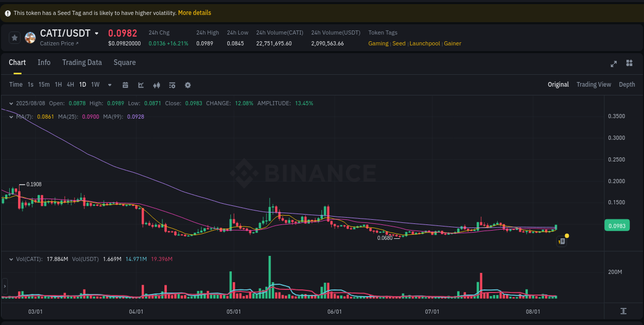
Task: Click the 0.0983 current price label
Action: pos(617,225)
